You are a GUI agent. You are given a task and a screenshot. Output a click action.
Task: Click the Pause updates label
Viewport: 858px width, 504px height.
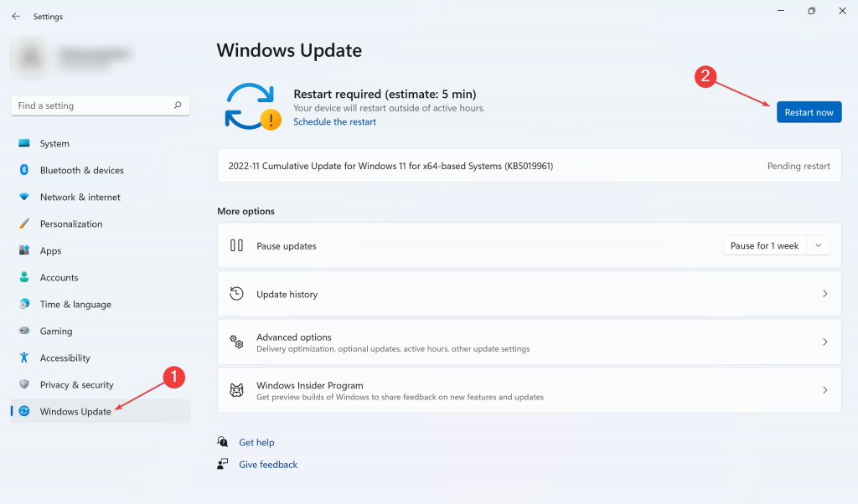click(287, 246)
